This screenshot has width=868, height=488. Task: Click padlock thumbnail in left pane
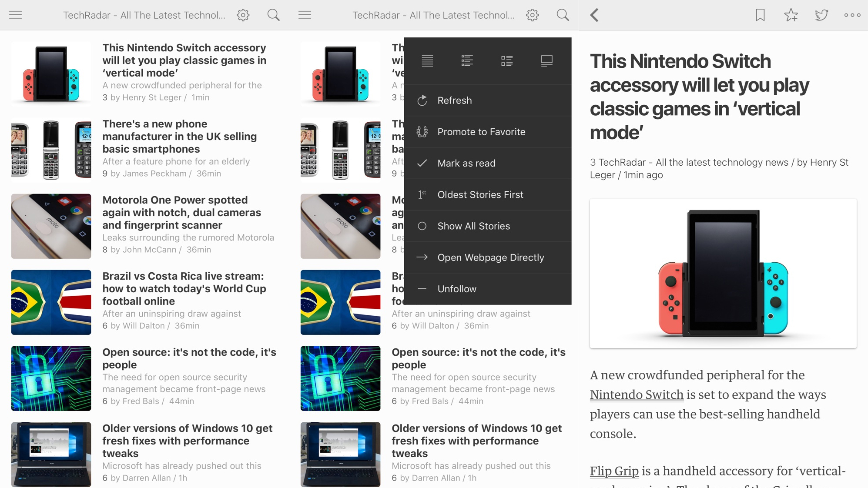51,378
